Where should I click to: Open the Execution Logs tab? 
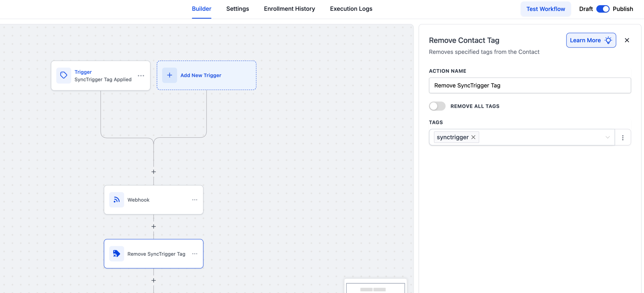(351, 9)
